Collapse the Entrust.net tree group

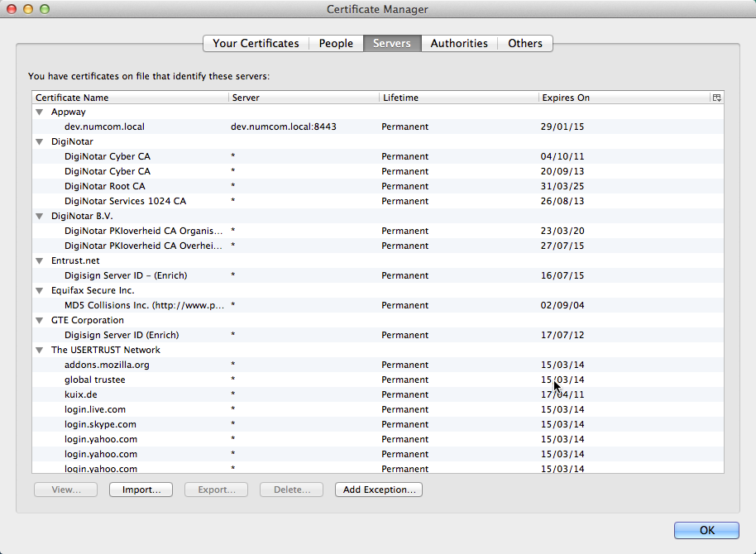point(40,260)
